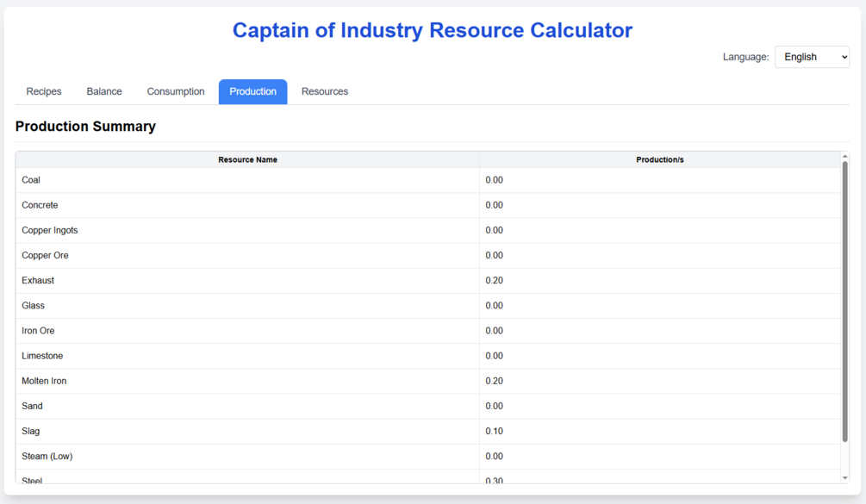The width and height of the screenshot is (866, 504).
Task: Go to the Consumption tab
Action: (176, 91)
